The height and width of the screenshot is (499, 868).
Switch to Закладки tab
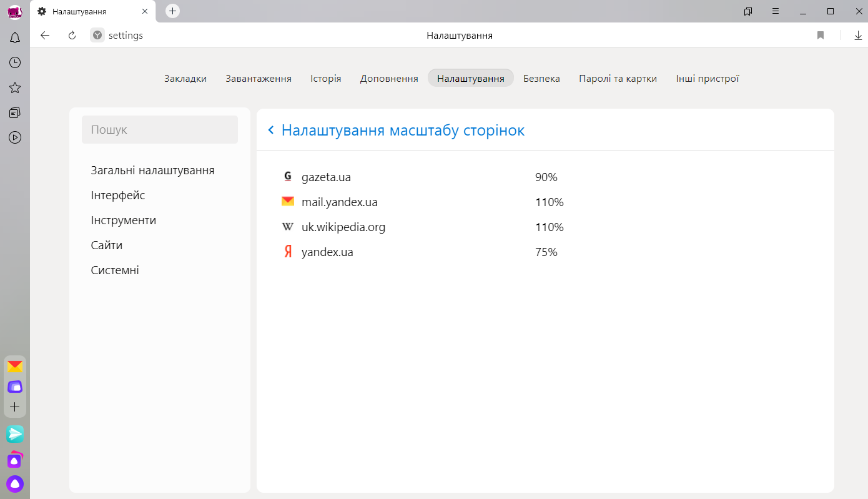(x=185, y=78)
